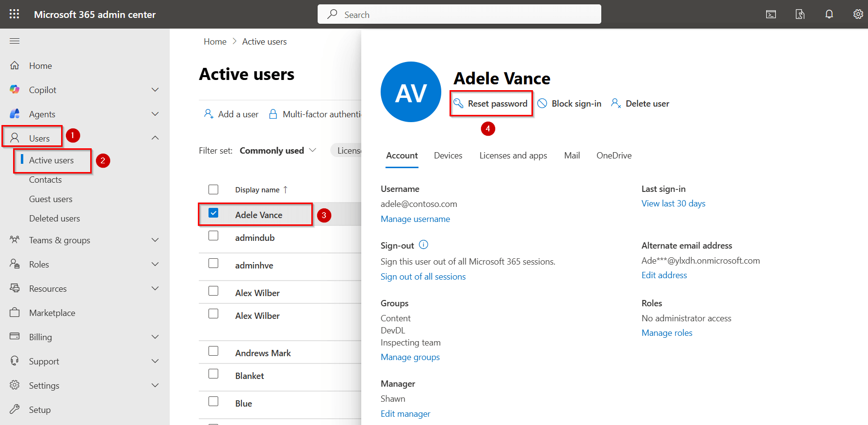Collapse the navigation menu hamburger icon
Image resolution: width=868 pixels, height=425 pixels.
tap(15, 41)
